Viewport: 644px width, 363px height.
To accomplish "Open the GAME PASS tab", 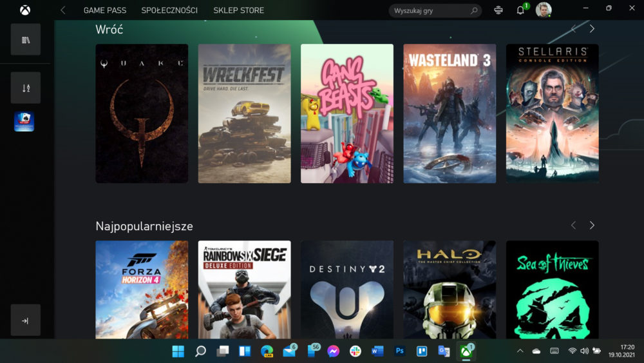I will click(x=105, y=10).
